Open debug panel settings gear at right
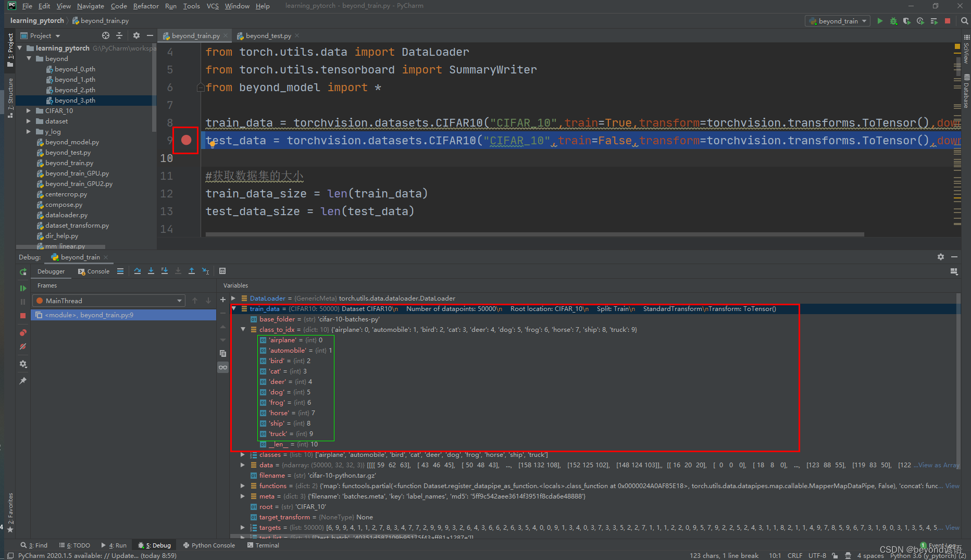The width and height of the screenshot is (971, 560). pyautogui.click(x=941, y=257)
